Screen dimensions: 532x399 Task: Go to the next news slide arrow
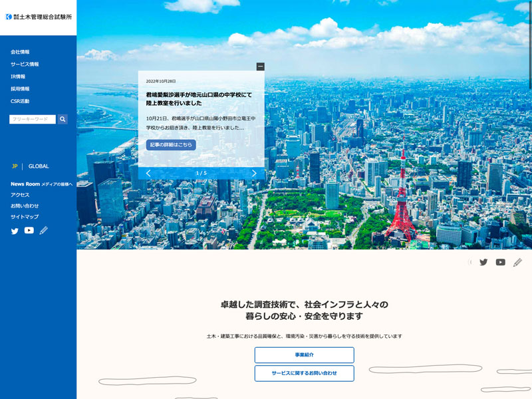pyautogui.click(x=254, y=173)
